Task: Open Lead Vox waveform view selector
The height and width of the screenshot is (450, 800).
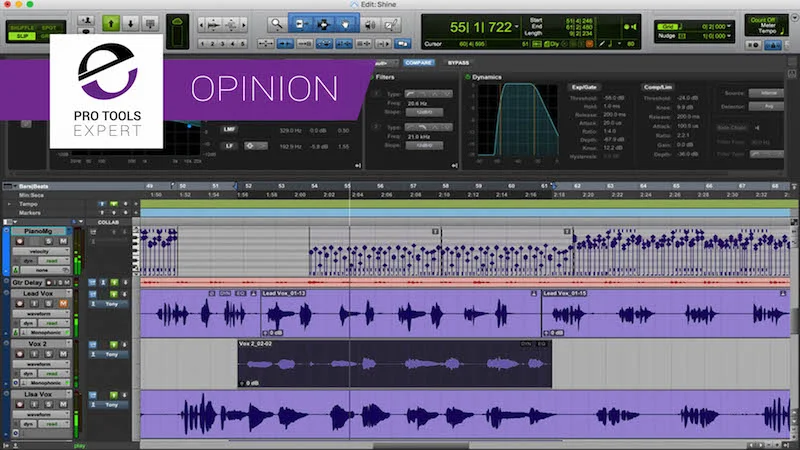Action: [41, 313]
